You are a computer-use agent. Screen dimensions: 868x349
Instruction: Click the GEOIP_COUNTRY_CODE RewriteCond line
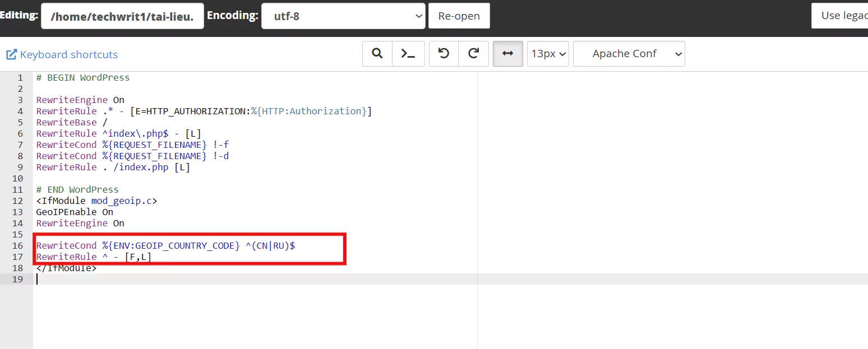pos(165,245)
